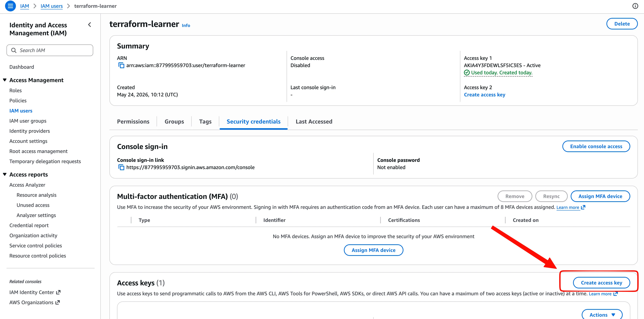Screen dimensions: 644x319
Task: Click the external link icon beside IAM Identity Center
Action: click(59, 292)
